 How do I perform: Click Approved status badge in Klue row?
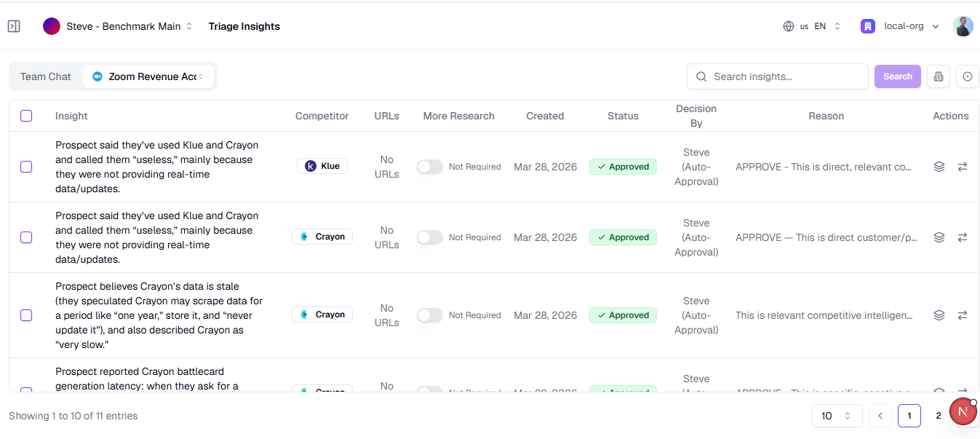(x=623, y=167)
